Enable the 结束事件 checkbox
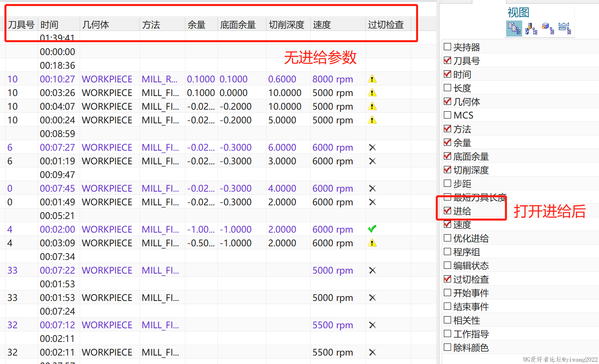 coord(447,306)
